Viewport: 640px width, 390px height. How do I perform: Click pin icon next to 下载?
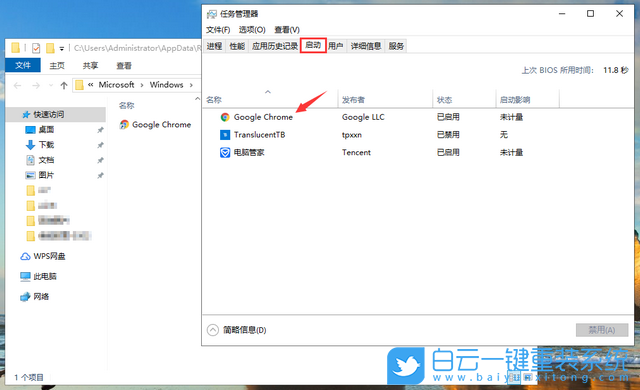[100, 145]
